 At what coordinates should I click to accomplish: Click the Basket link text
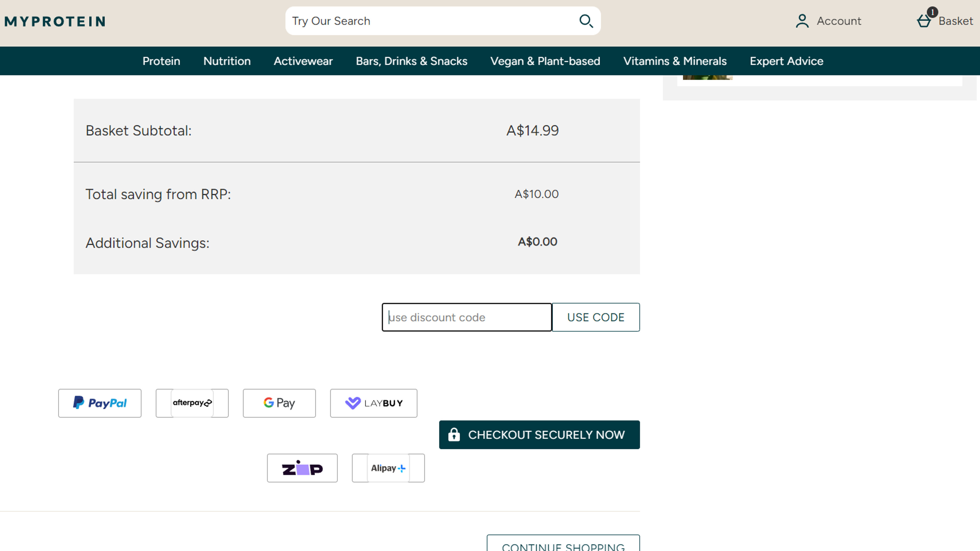(956, 21)
